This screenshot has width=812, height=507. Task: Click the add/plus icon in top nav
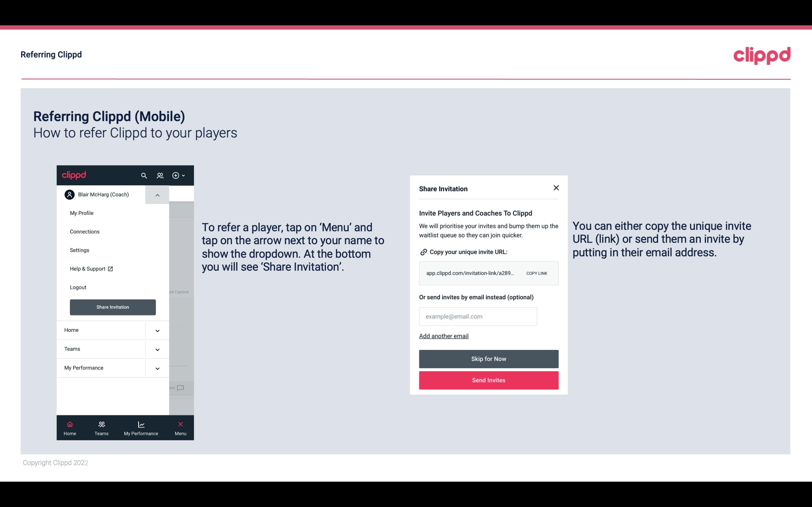[177, 175]
